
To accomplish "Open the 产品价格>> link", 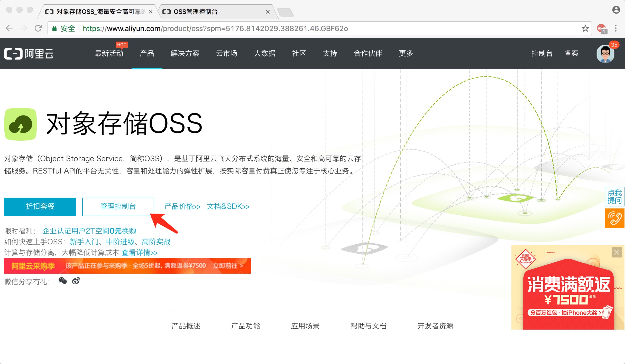I will 182,206.
